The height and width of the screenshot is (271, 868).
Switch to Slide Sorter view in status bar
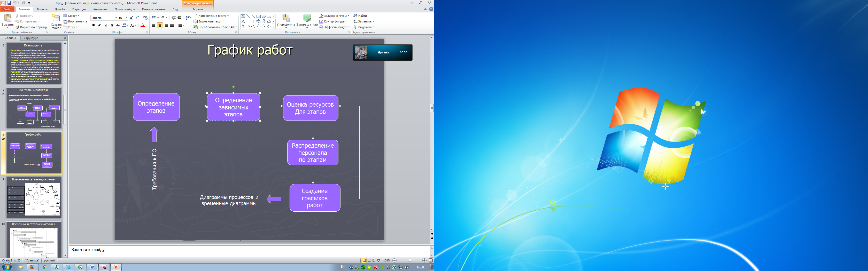click(369, 261)
